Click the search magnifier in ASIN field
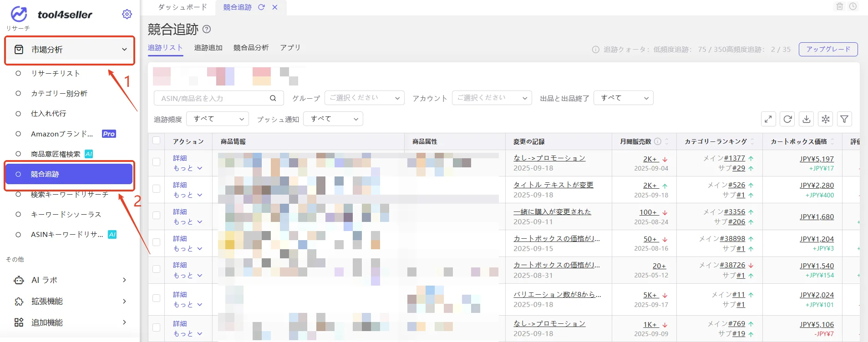Viewport: 868px width, 342px height. click(x=273, y=98)
